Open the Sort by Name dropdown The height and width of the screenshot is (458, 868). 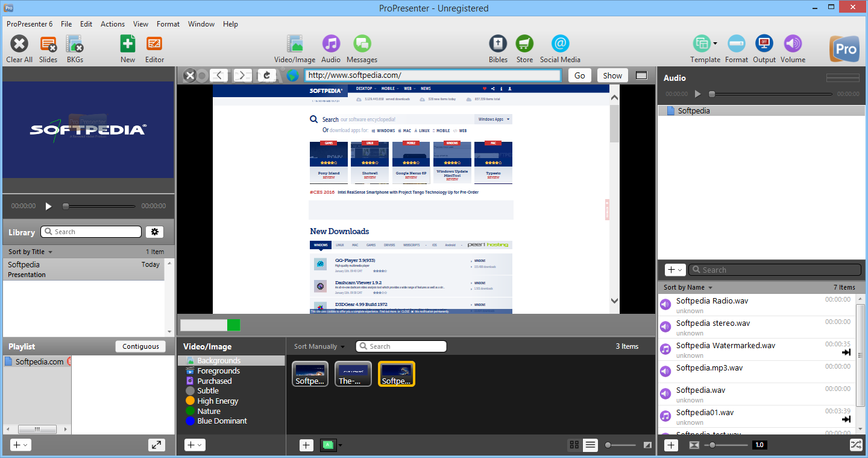688,287
